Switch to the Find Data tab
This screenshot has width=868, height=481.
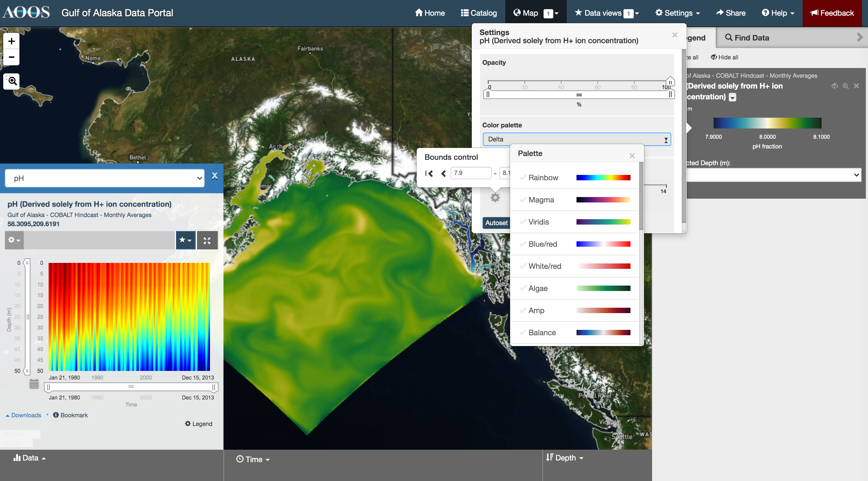click(747, 38)
